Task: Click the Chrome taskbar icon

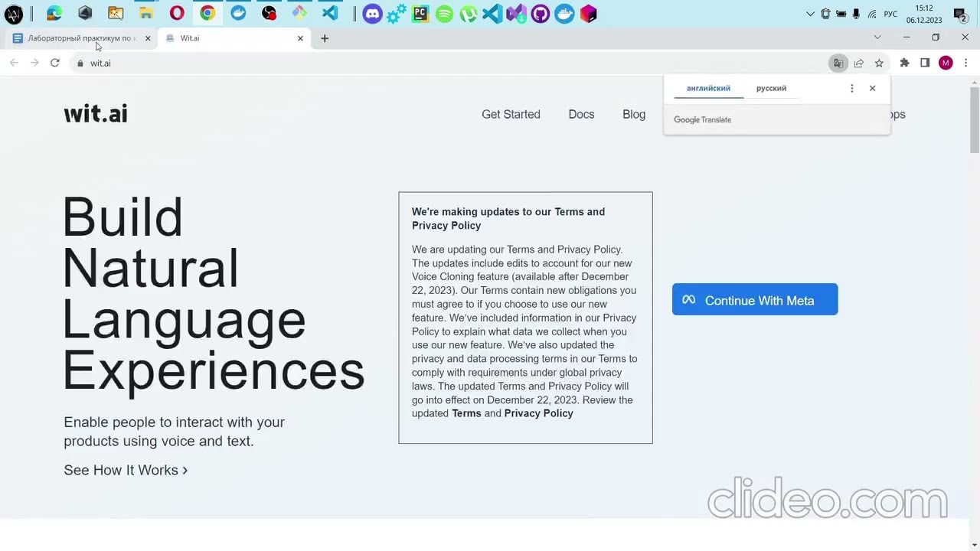Action: point(207,13)
